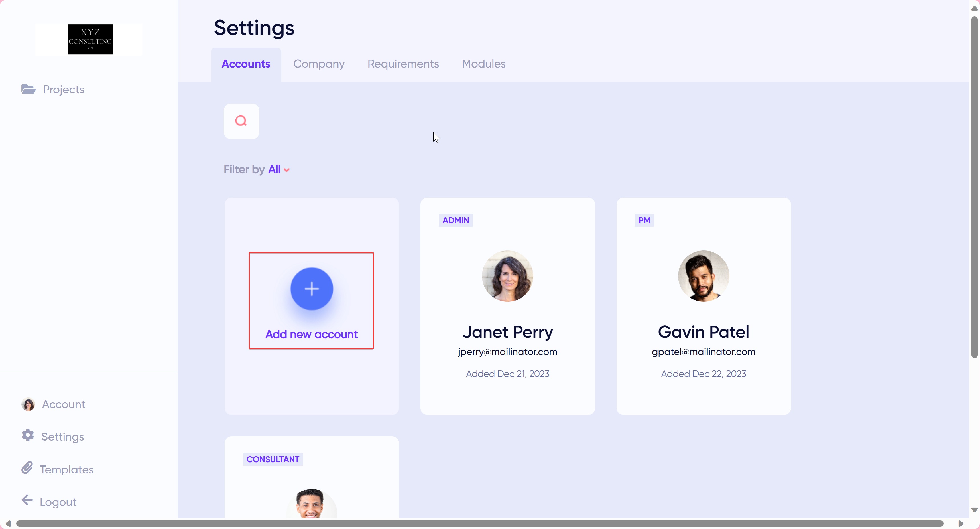Open the Requirements tab

(x=403, y=64)
